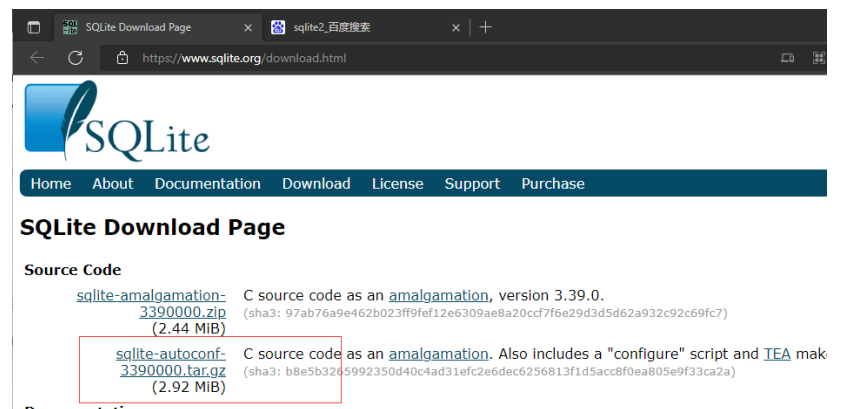This screenshot has width=843, height=409.
Task: Click the (2.44 MiB) size text
Action: pos(188,329)
